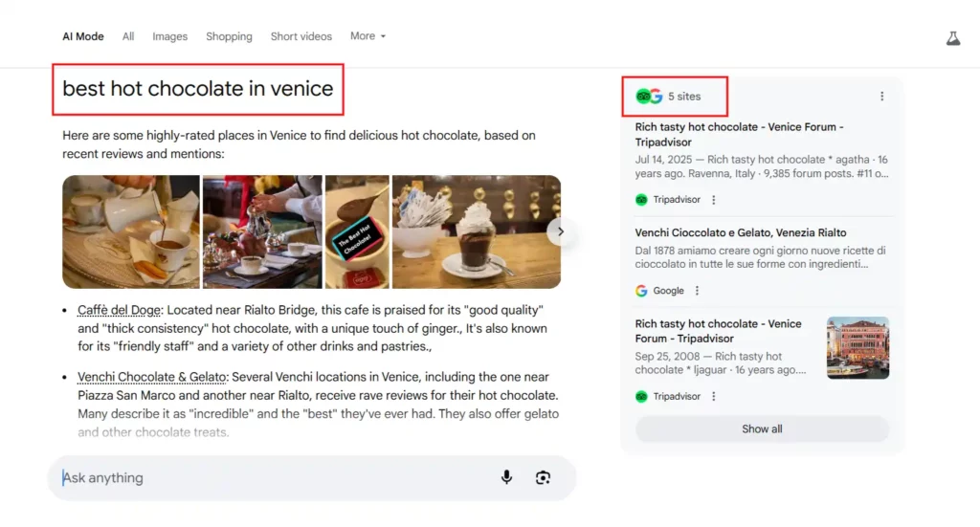Open the Labs flask icon
Viewport: 980px width, 527px height.
point(952,38)
